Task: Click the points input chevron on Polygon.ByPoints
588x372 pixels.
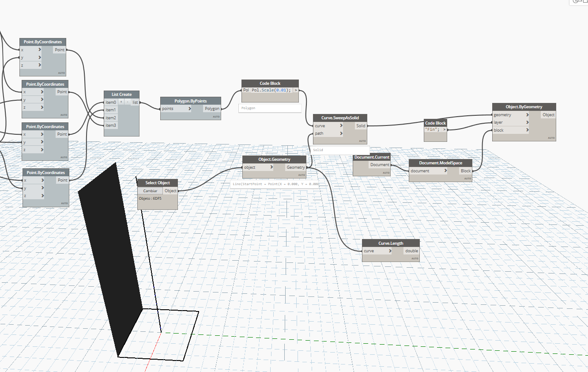Action: point(189,109)
